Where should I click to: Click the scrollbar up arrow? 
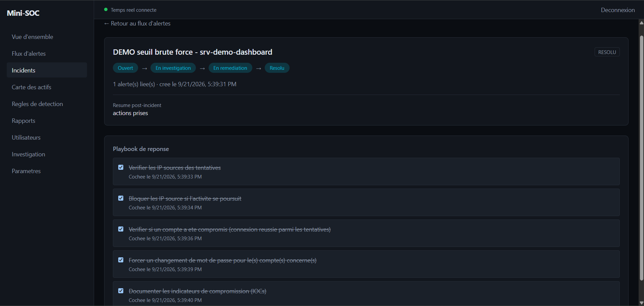(641, 23)
